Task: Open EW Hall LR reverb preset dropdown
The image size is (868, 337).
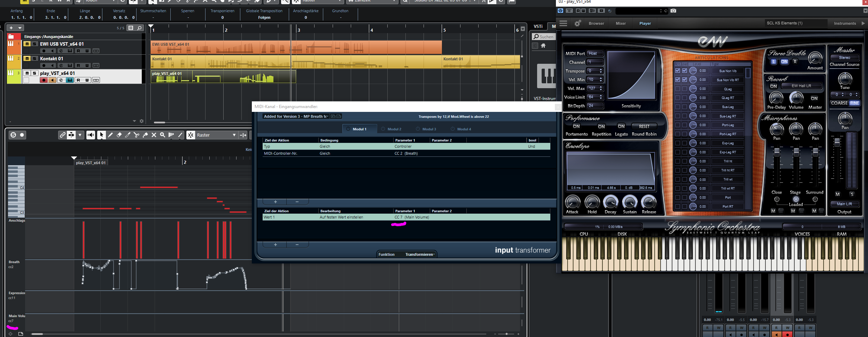Action: point(801,86)
